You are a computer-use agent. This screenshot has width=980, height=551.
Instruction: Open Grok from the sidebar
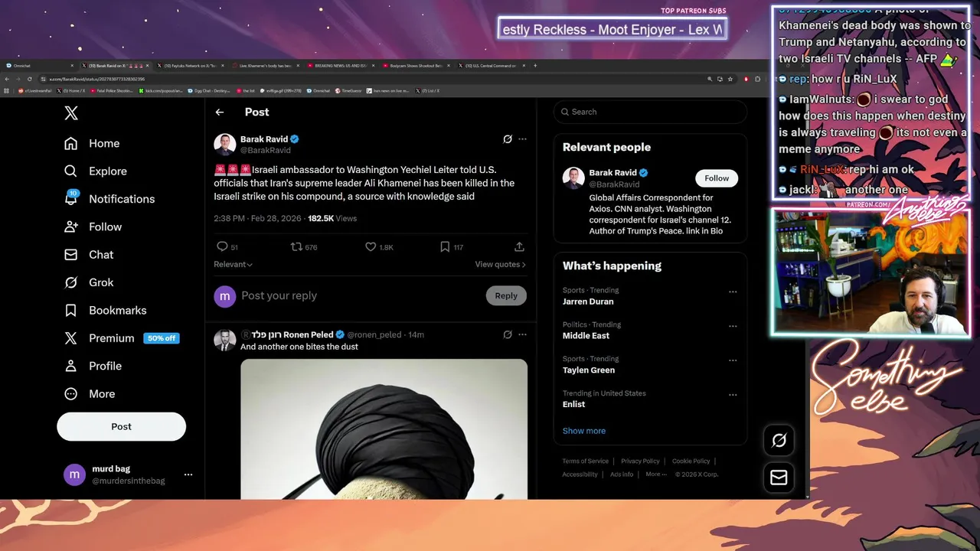(x=89, y=282)
